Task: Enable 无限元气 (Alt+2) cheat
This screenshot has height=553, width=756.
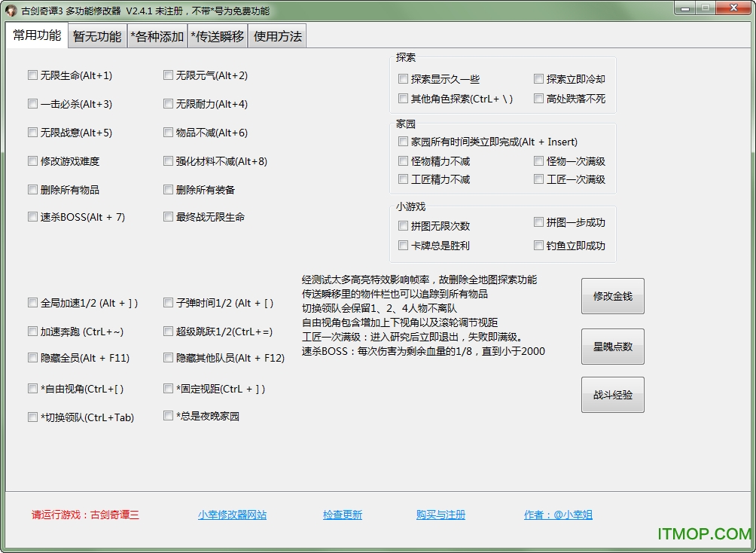Action: pyautogui.click(x=168, y=75)
